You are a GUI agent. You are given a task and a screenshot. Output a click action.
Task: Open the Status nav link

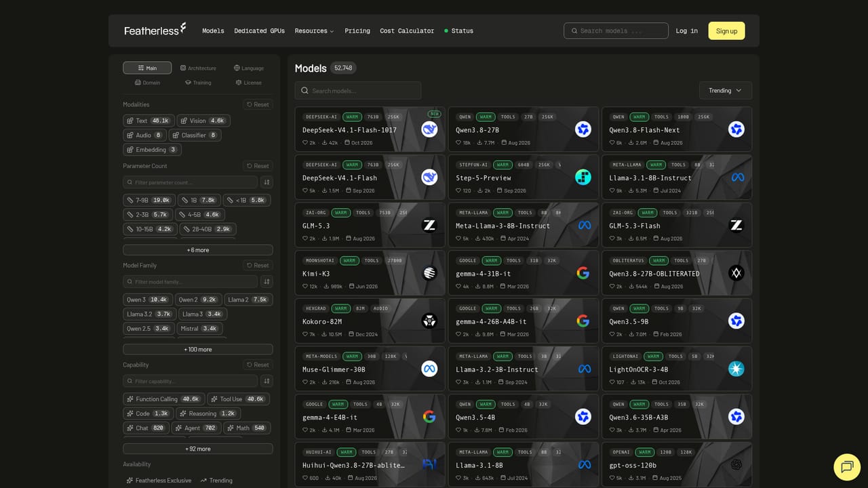459,30
